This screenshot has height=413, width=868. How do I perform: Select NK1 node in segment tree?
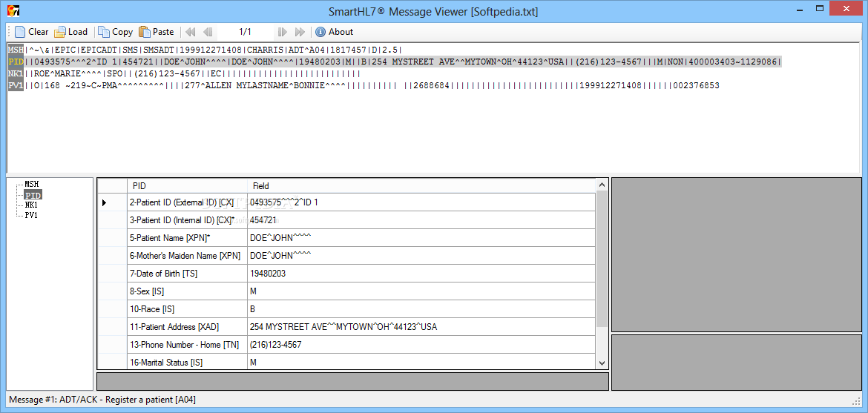pyautogui.click(x=32, y=205)
